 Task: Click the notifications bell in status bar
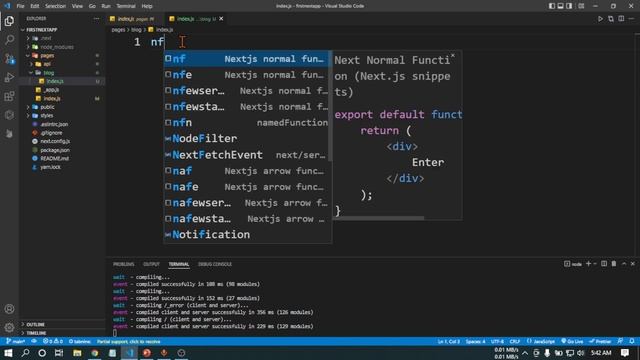(632, 341)
